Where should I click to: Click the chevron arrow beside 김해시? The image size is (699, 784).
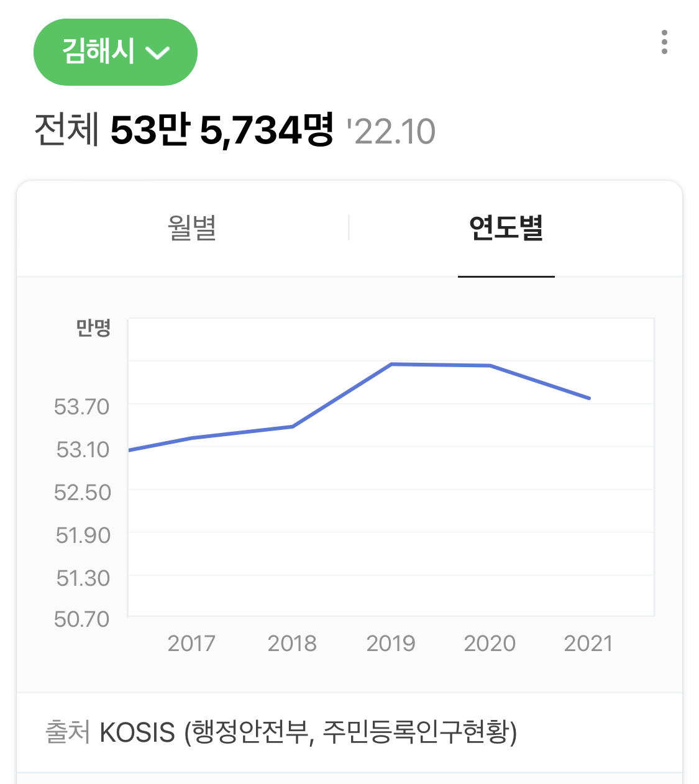[x=157, y=53]
